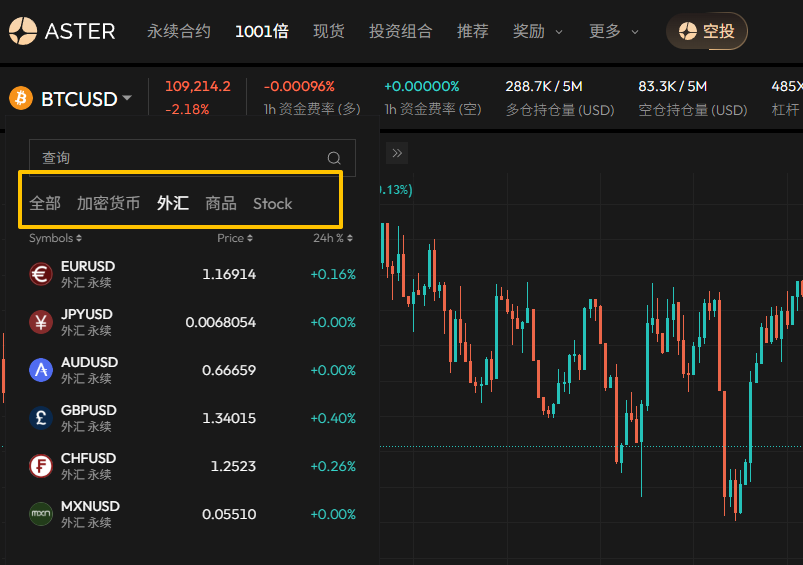Switch to the 加密货币 tab
Screen dimensions: 803x565
[x=108, y=203]
